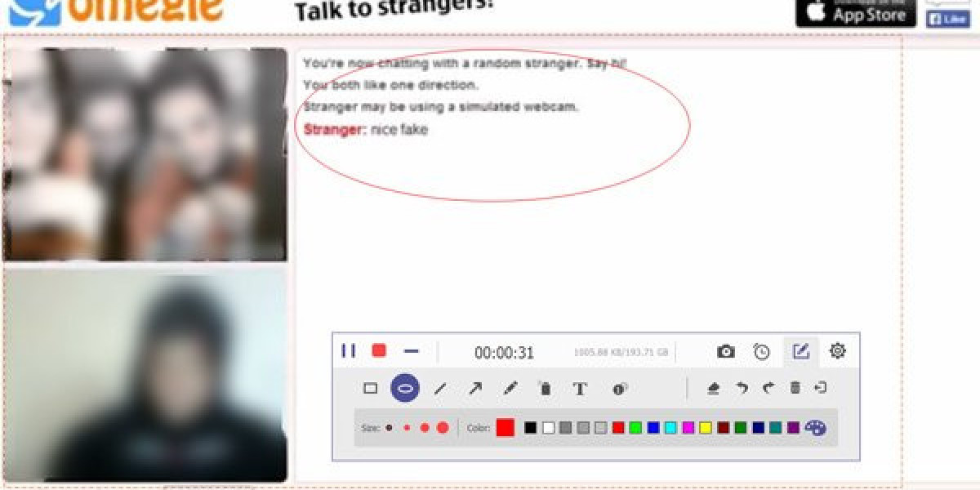980x490 pixels.
Task: Click the current color red preview box
Action: coord(506,427)
